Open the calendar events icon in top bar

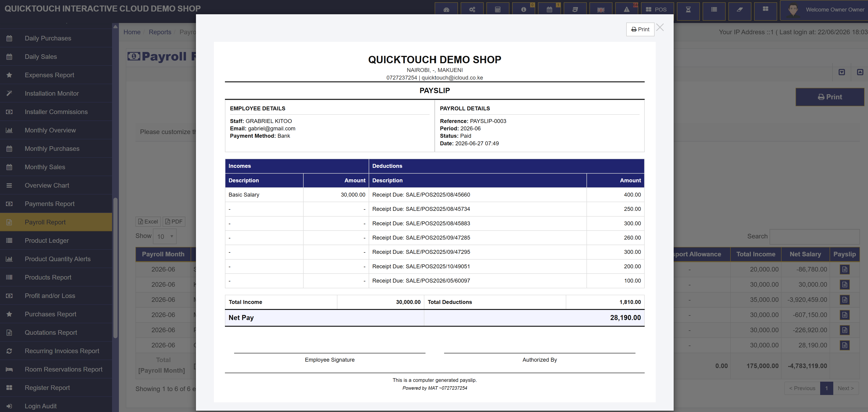click(549, 10)
